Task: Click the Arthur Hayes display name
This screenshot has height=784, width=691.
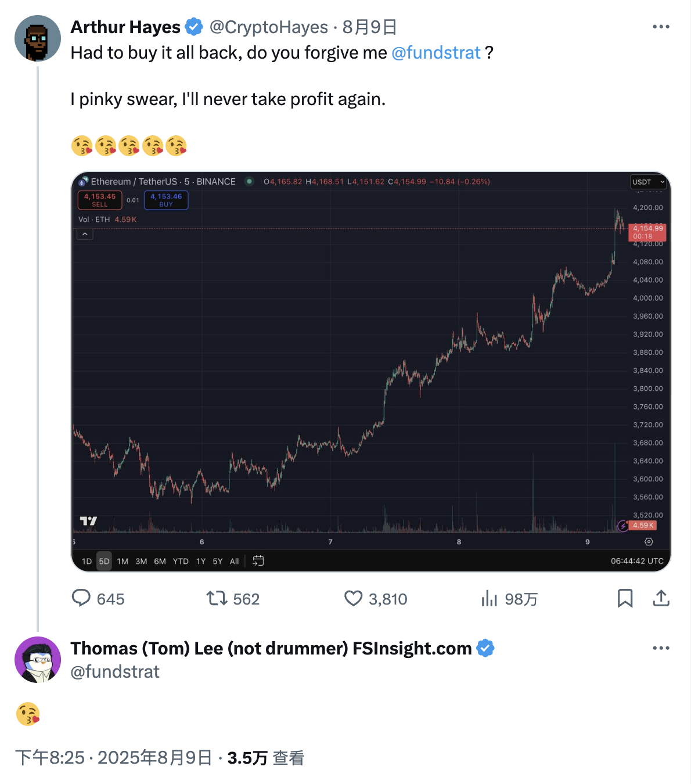Action: point(125,27)
